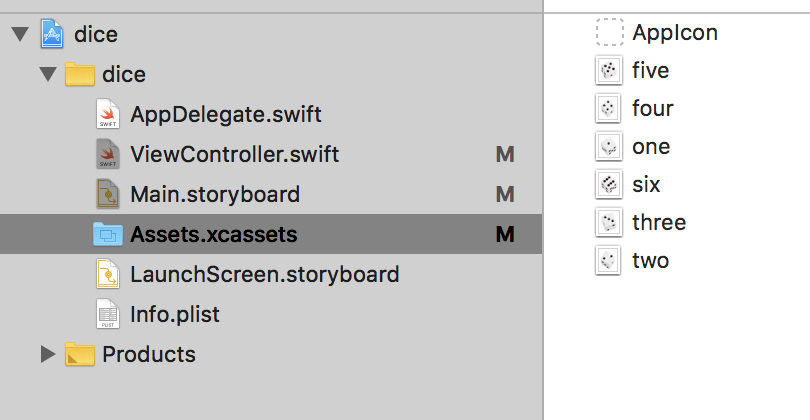
Task: Open ViewController.swift in the navigator
Action: [x=234, y=155]
